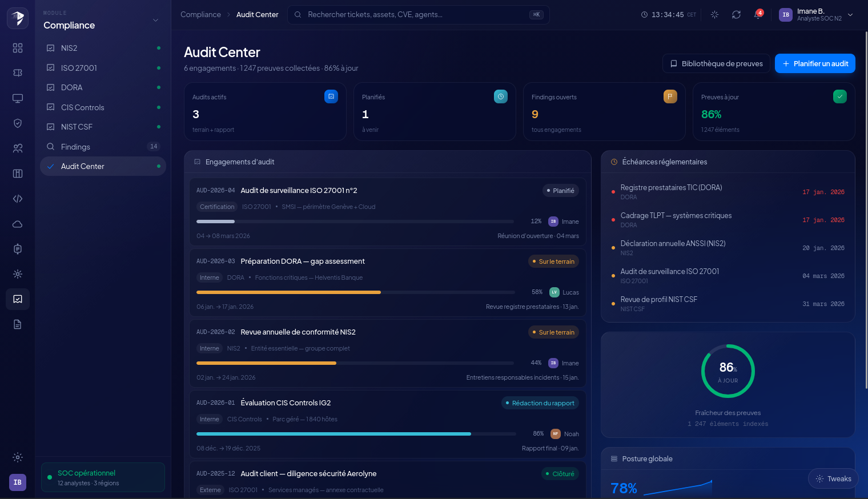The width and height of the screenshot is (868, 499).
Task: Click the Registre prestataires TIC (DORA) deadline
Action: point(728,192)
